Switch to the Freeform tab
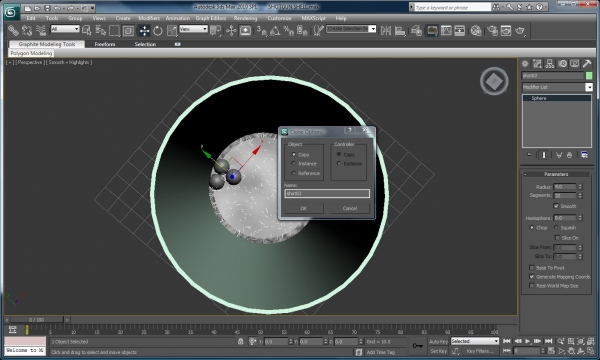Viewport: 600px width, 360px height. [x=105, y=44]
